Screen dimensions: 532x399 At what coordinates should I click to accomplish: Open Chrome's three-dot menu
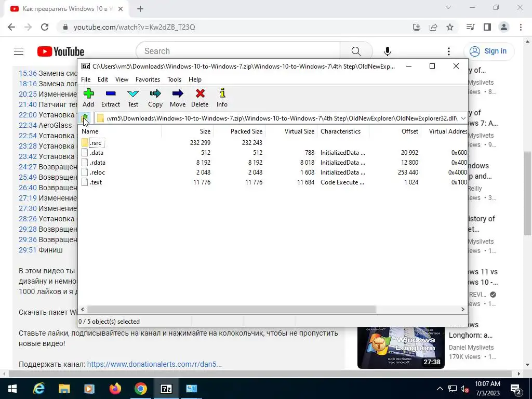[x=521, y=27]
